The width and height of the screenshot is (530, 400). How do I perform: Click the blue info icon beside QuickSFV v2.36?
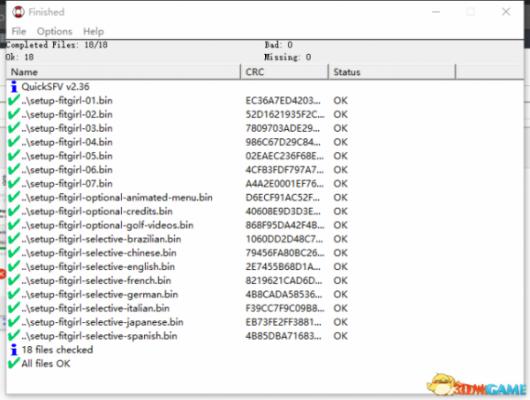[14, 87]
